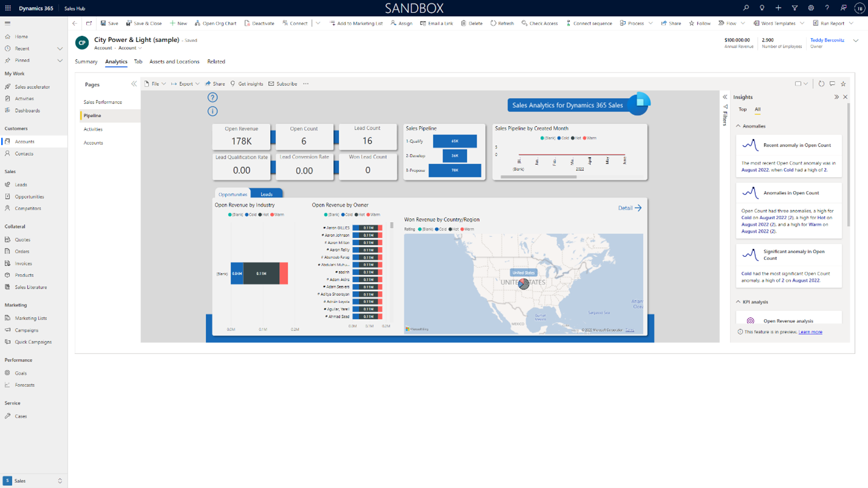The image size is (868, 488).
Task: Delete the account record
Action: click(472, 23)
